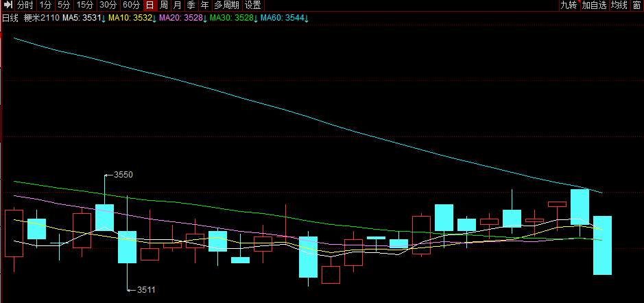This screenshot has height=303, width=644.
Task: Click the 日线 label text
Action: click(10, 18)
